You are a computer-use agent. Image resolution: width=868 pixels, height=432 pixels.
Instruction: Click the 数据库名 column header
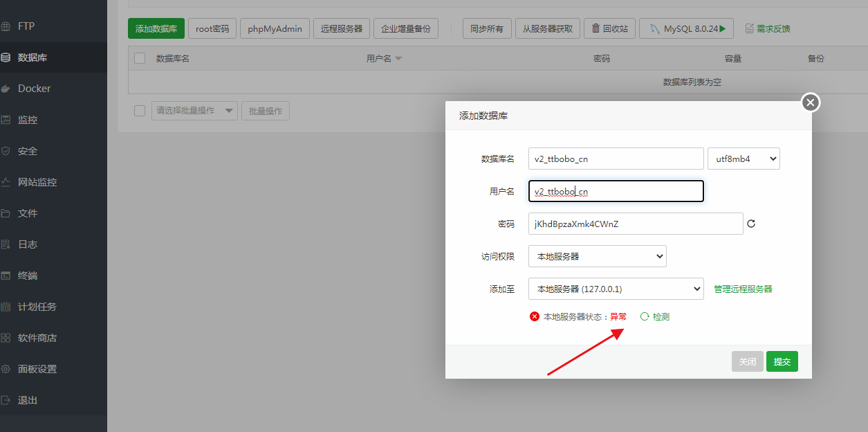[x=173, y=59]
